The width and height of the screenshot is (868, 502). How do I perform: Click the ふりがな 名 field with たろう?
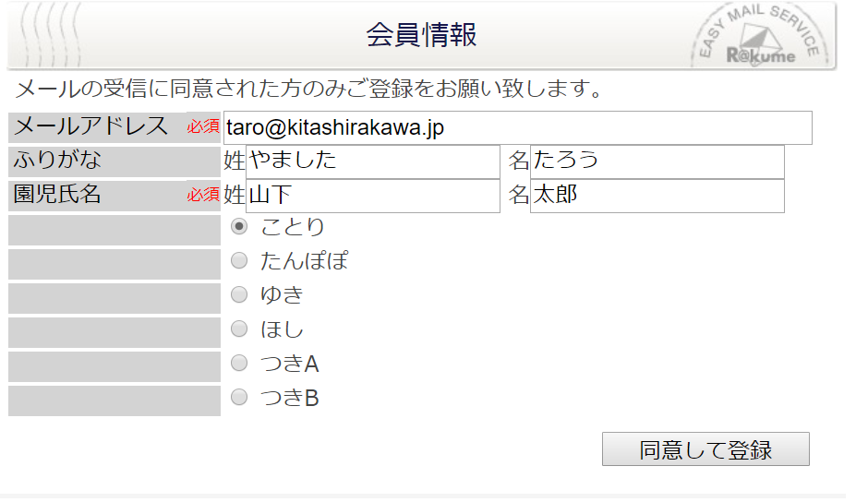[657, 161]
